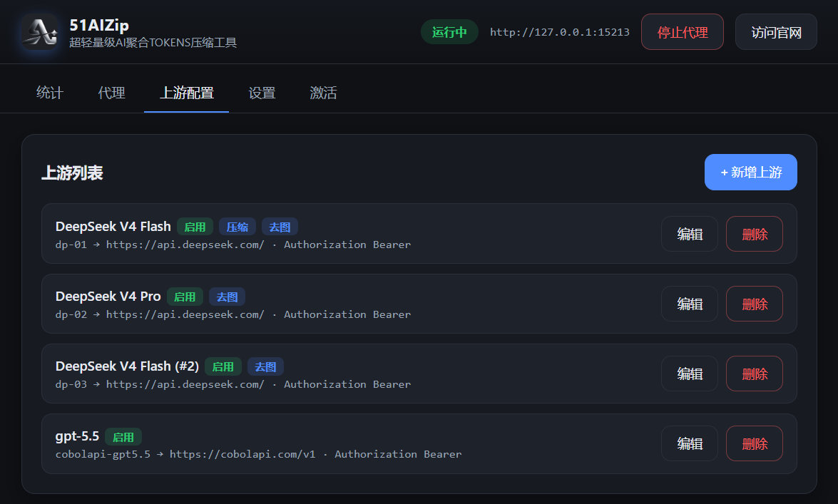The width and height of the screenshot is (838, 504).
Task: Click the 上游列表 heading
Action: [x=72, y=173]
